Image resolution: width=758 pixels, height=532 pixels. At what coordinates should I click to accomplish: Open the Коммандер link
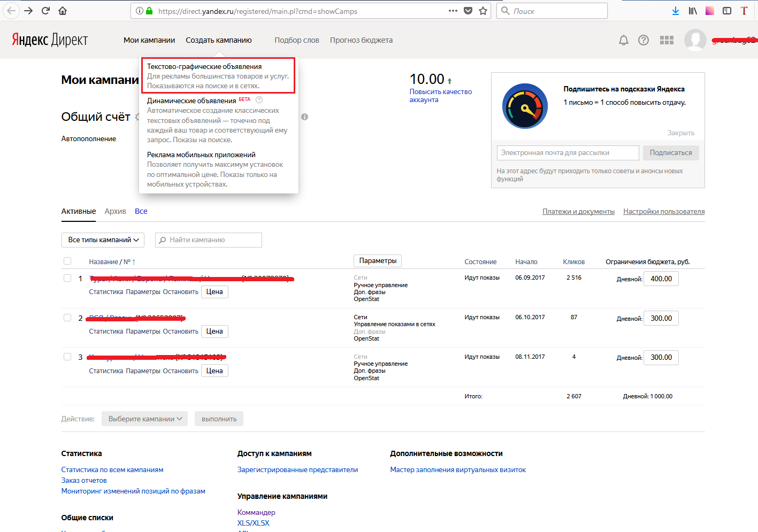256,513
